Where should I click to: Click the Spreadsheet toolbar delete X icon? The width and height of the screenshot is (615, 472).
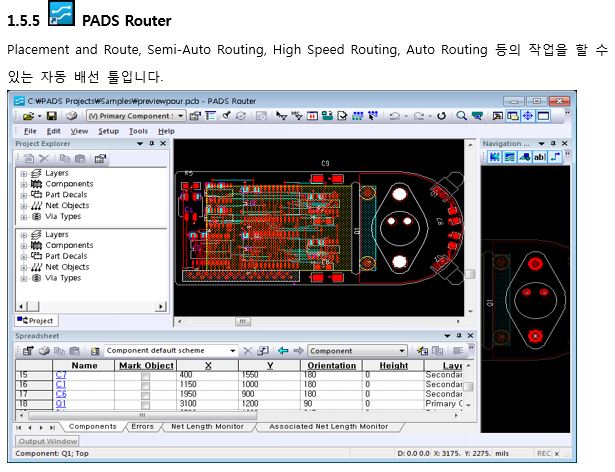[x=247, y=350]
